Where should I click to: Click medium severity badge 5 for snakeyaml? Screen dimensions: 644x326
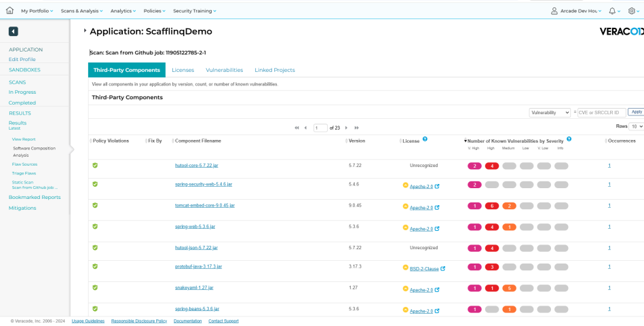(x=509, y=288)
